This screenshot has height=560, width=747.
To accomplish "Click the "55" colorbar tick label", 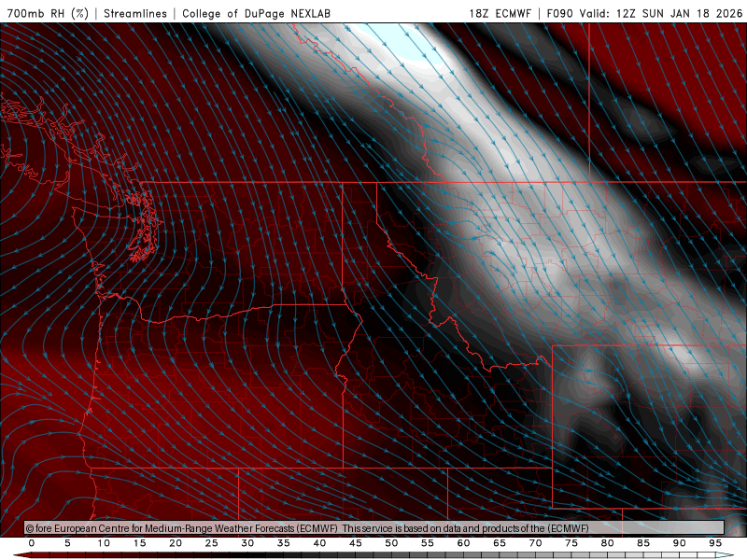I will (x=428, y=543).
